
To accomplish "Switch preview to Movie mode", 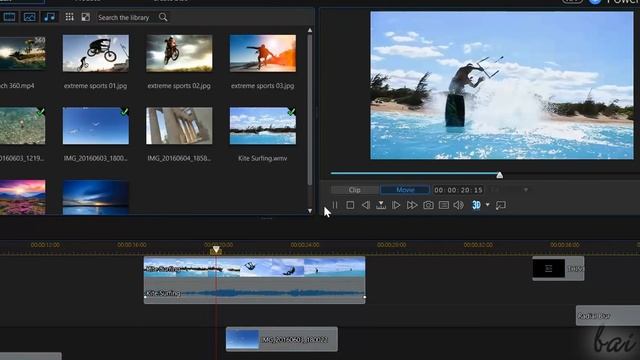I will pyautogui.click(x=405, y=190).
